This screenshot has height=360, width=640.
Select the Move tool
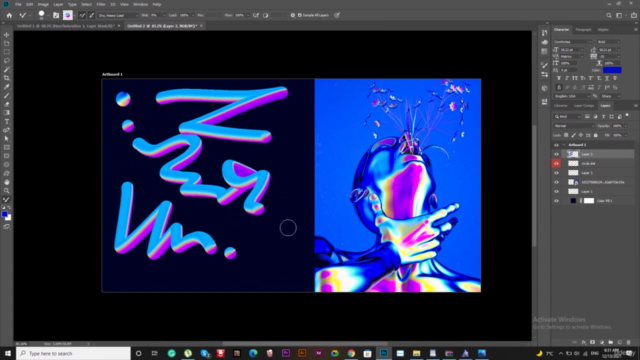tap(7, 35)
